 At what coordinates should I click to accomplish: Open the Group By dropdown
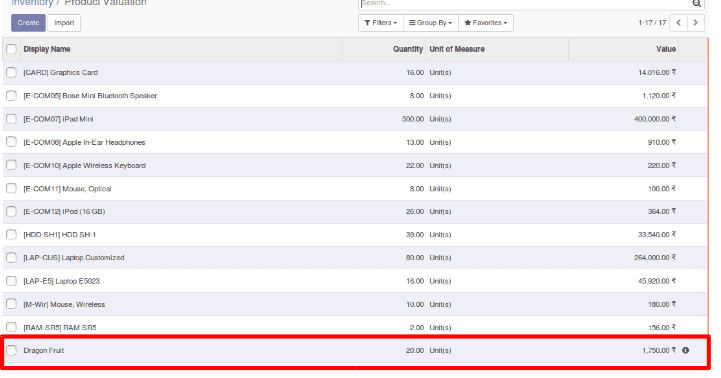click(x=431, y=23)
